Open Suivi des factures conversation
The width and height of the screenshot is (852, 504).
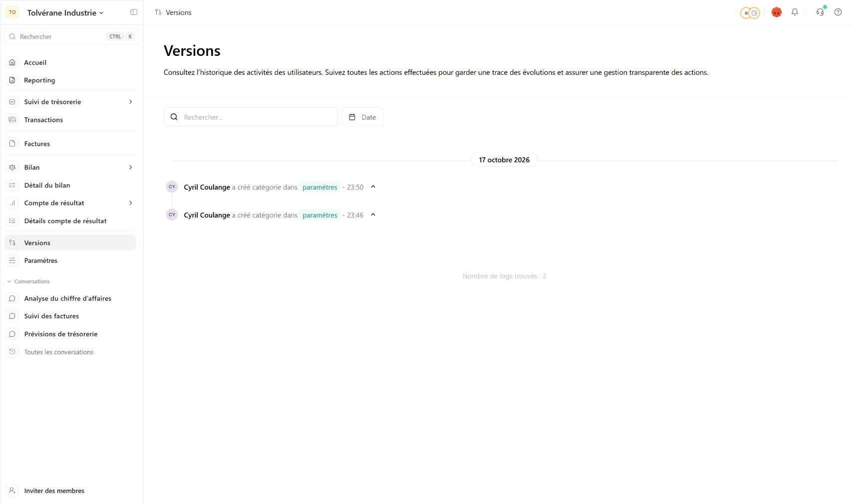click(70, 316)
